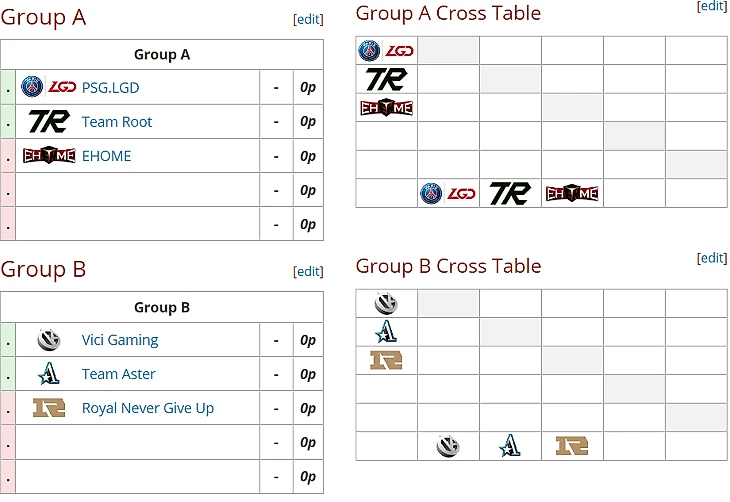Click the PSG.LGD logo in Cross Table bottom row

click(448, 194)
